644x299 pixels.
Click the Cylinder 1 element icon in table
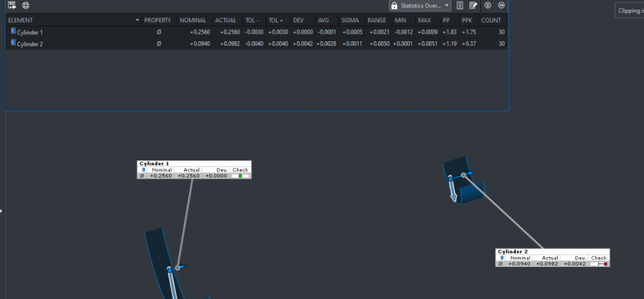pyautogui.click(x=13, y=32)
